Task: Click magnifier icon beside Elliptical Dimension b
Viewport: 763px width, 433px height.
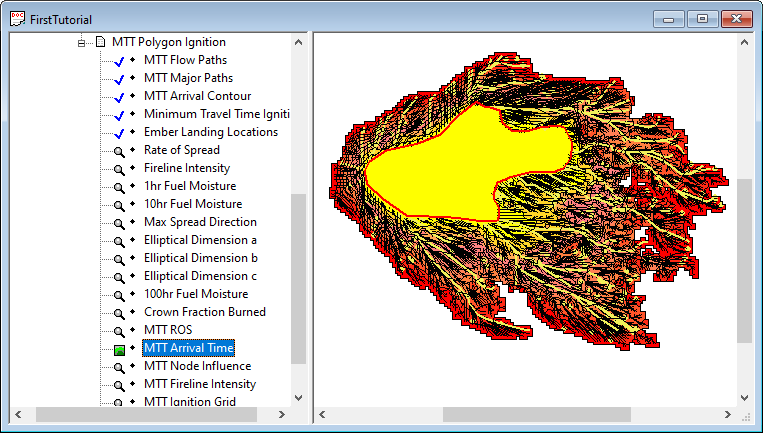Action: pos(119,259)
